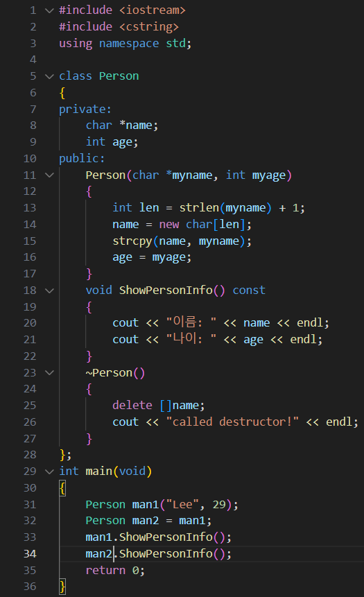Click 'man2.ShowPersonInfo();' on line 34
This screenshot has width=364, height=597.
[158, 553]
